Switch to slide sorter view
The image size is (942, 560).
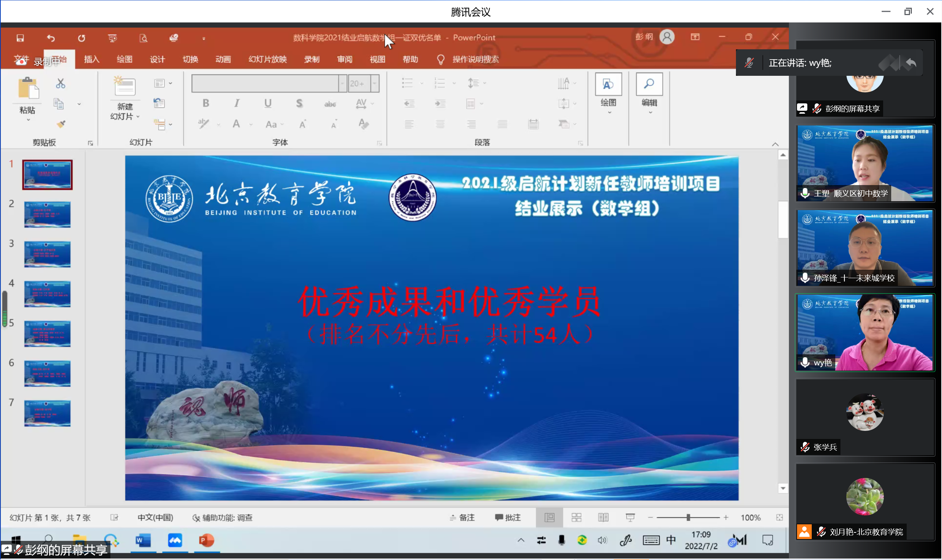pos(577,518)
